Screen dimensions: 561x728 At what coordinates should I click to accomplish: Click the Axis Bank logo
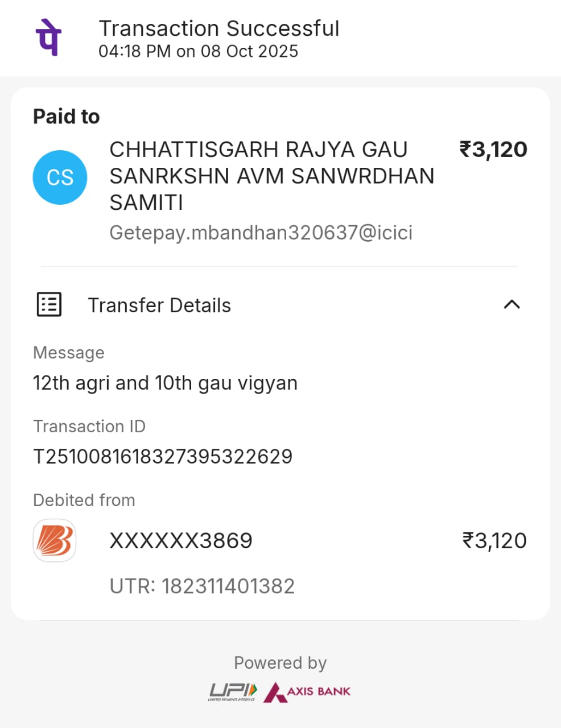click(307, 692)
